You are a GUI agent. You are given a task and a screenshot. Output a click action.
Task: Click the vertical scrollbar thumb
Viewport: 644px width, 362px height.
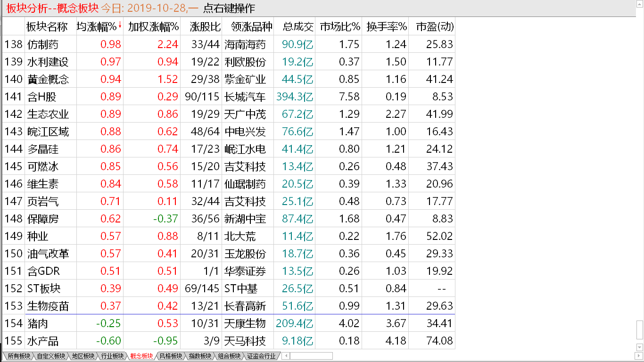click(639, 329)
